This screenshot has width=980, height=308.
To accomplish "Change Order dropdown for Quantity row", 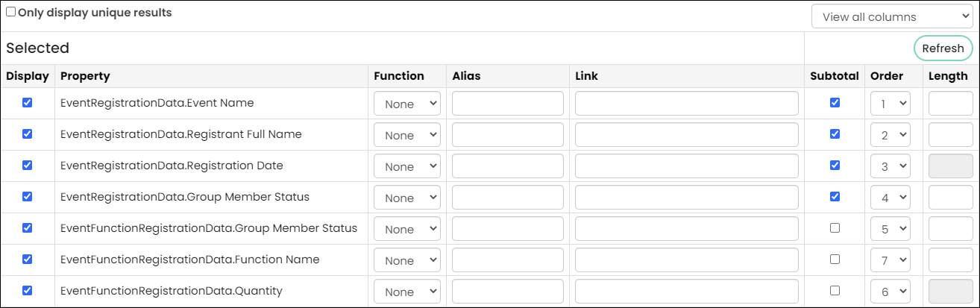I will [891, 292].
